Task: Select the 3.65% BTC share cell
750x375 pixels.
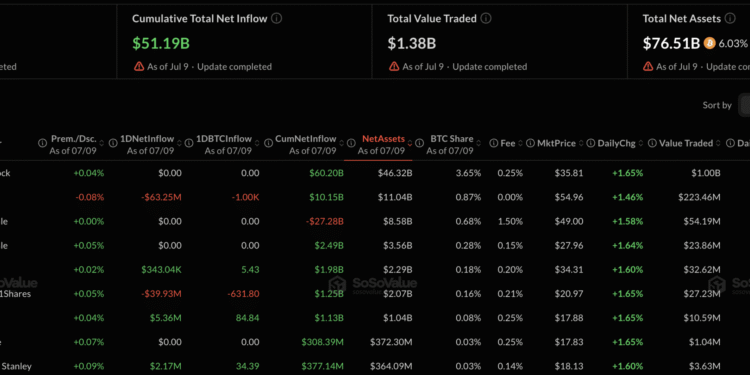Action: 468,173
